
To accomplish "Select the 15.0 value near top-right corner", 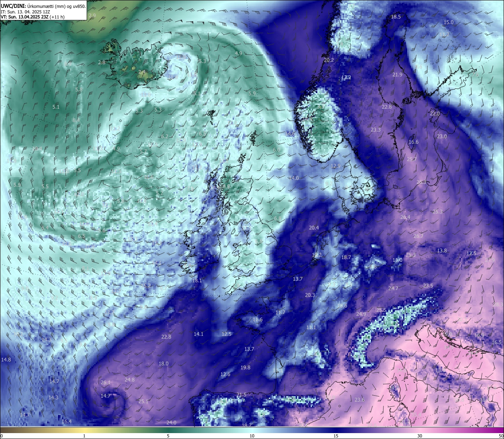I will pyautogui.click(x=449, y=22).
